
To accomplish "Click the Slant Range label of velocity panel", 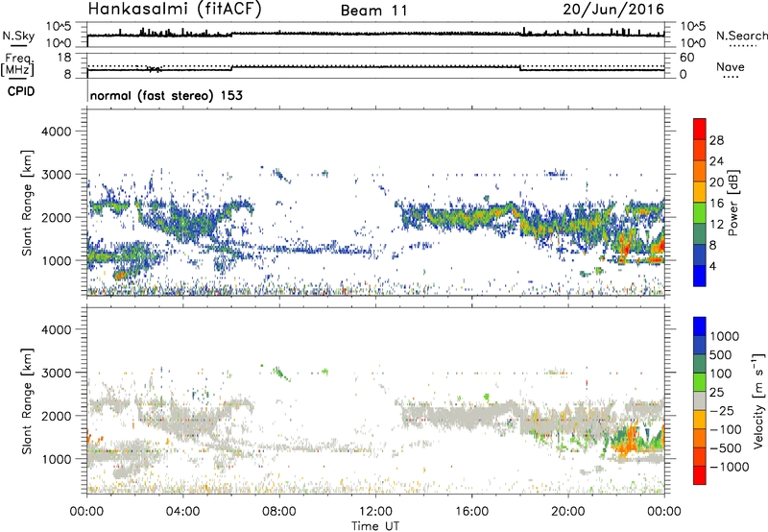I will click(x=27, y=400).
